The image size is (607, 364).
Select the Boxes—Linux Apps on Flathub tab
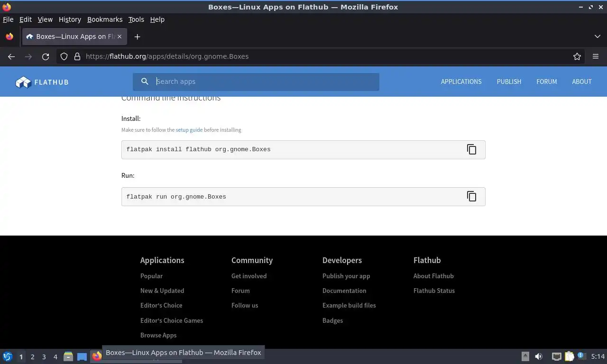pos(74,36)
